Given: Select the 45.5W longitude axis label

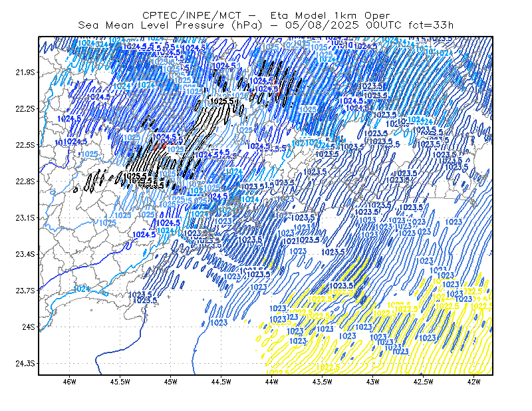Looking at the screenshot, I should click(x=120, y=382).
